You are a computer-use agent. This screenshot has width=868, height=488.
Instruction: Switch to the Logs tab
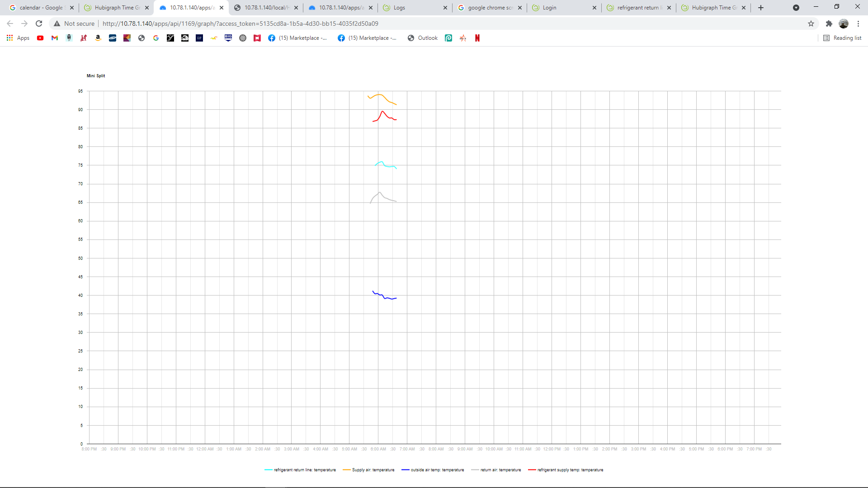point(399,8)
